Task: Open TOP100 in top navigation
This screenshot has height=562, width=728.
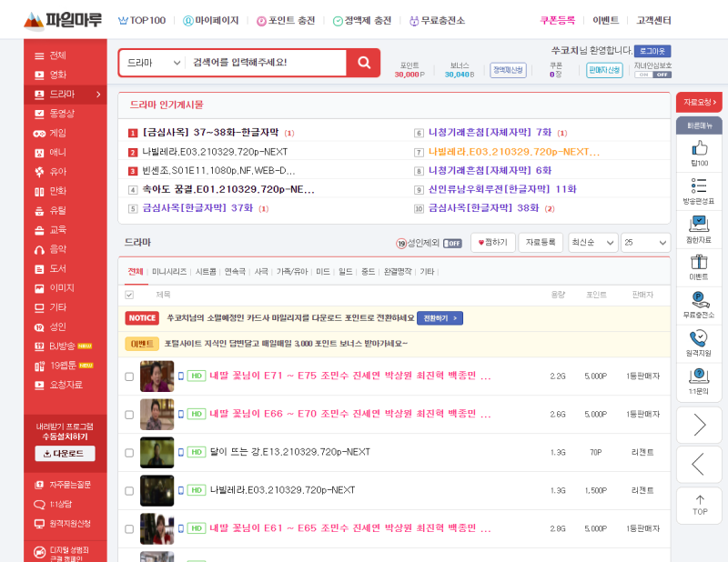Action: pyautogui.click(x=142, y=20)
